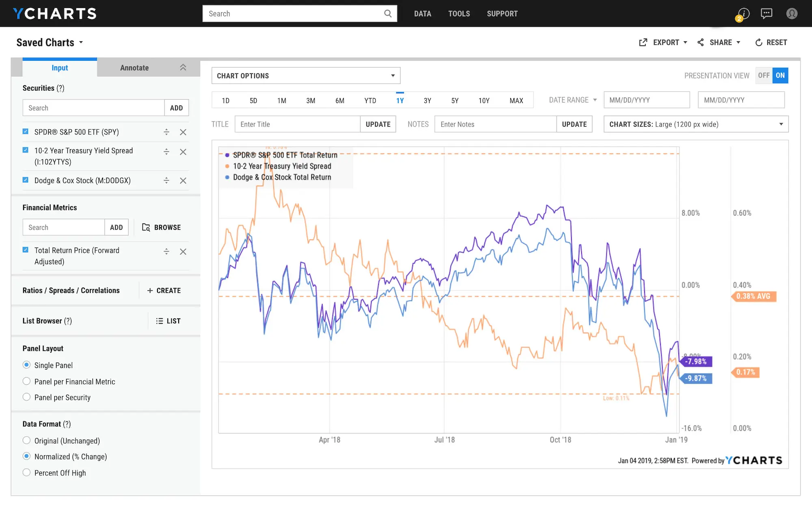Switch to the Annotate tab
The image size is (812, 505).
[x=134, y=67]
